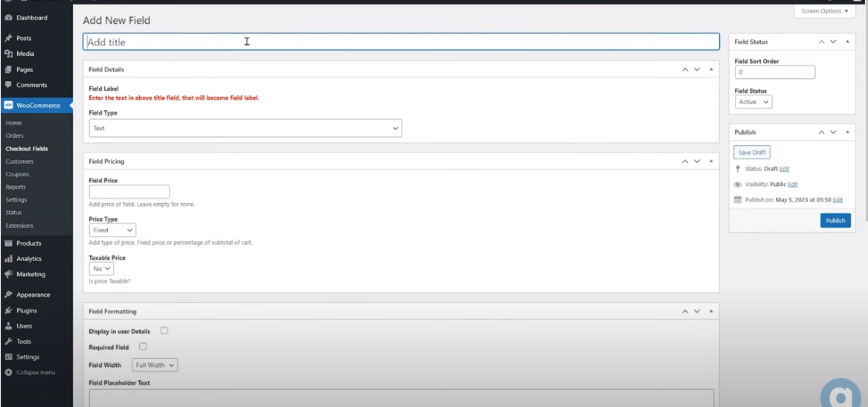Move Field Details panel down

(697, 70)
